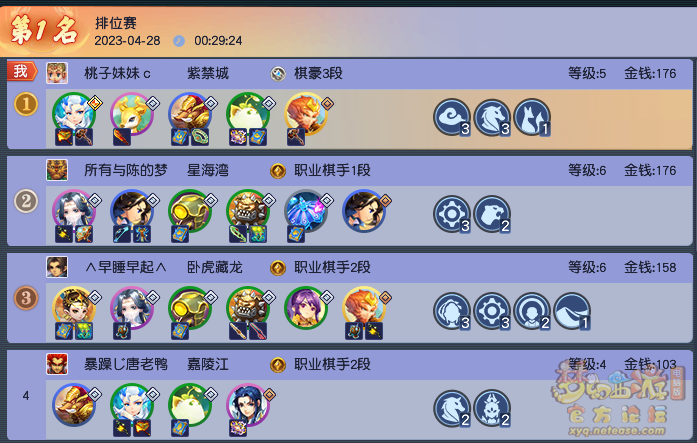
Task: Select the leopard head synergy icon showing 2
Action: [492, 214]
